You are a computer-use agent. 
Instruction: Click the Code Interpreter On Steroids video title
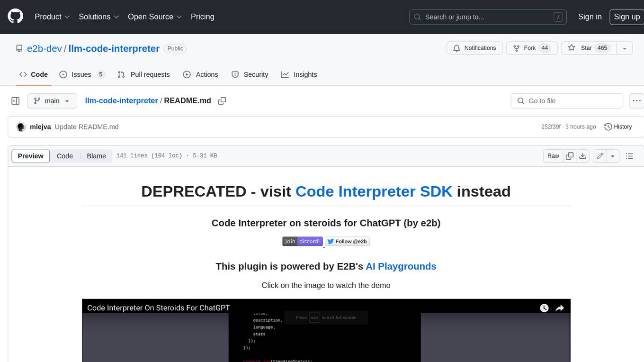pyautogui.click(x=159, y=308)
